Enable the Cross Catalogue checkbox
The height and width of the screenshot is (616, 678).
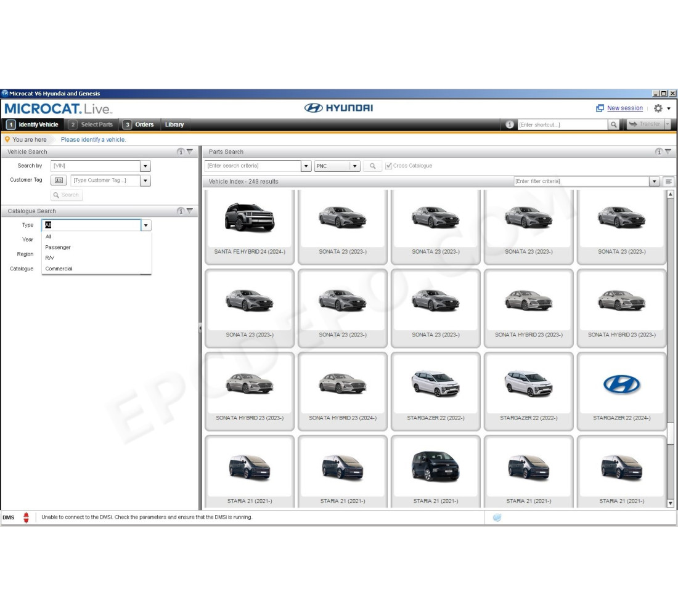(x=388, y=165)
